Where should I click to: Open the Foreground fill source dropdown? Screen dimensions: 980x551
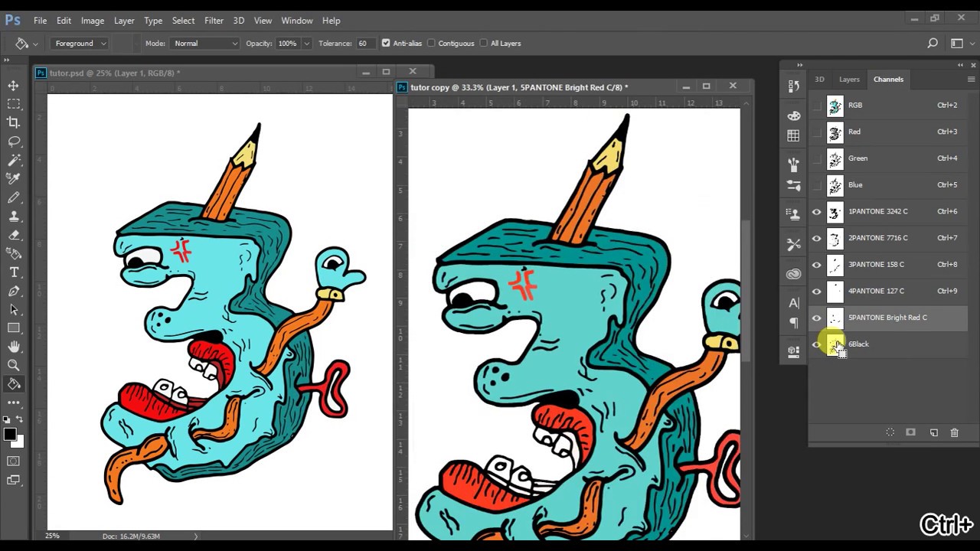[80, 44]
